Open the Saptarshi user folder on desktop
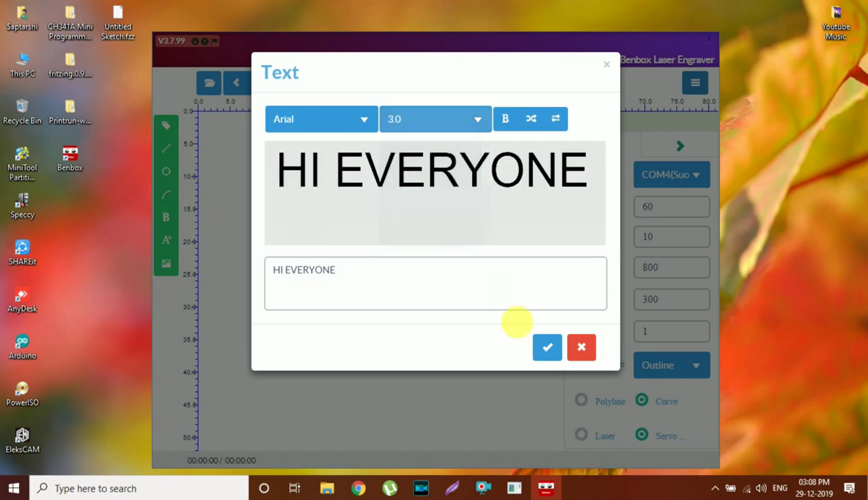Image resolution: width=868 pixels, height=500 pixels. coord(22,19)
